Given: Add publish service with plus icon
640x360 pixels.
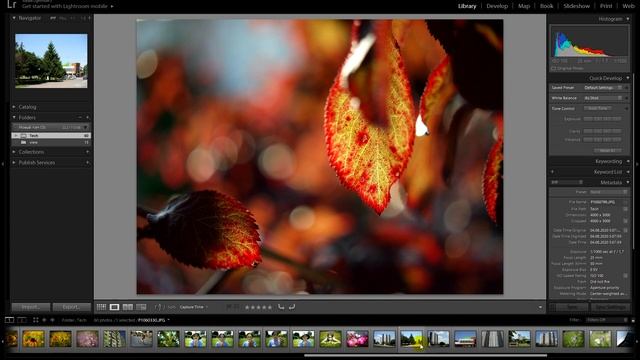Looking at the screenshot, I should click(x=87, y=162).
